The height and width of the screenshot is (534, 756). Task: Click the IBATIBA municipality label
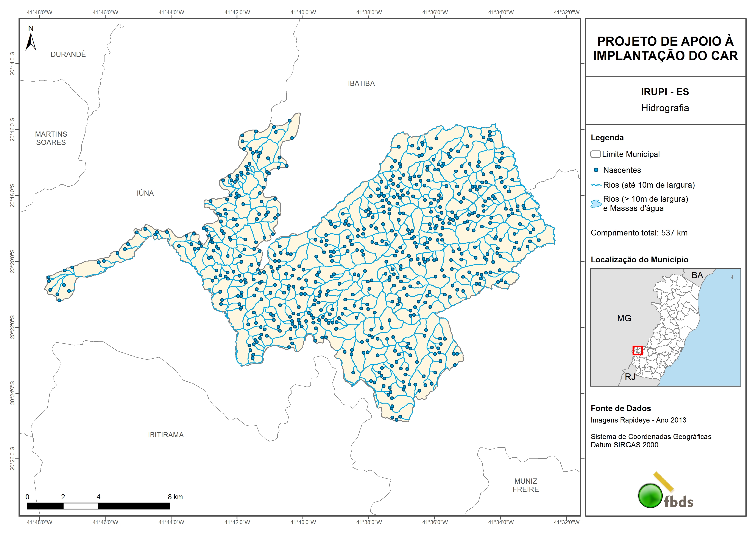pyautogui.click(x=361, y=84)
